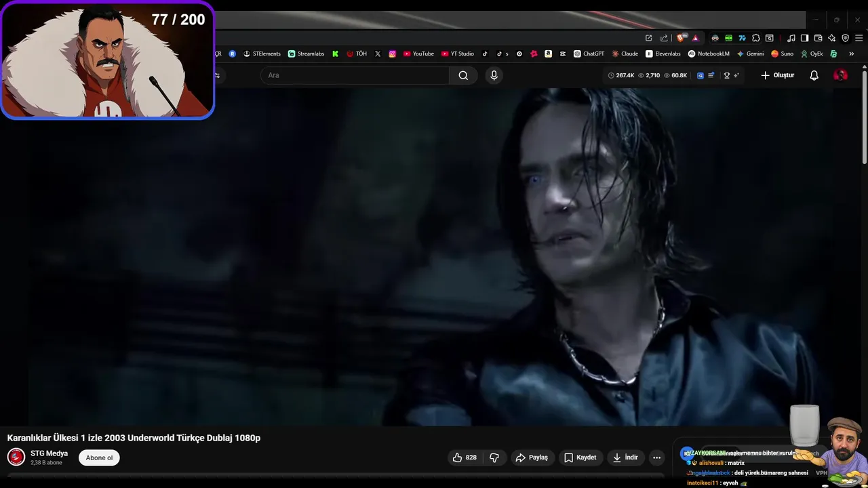Open the ChatGPT bookmark
Screen dimensions: 868x488
click(x=589, y=54)
